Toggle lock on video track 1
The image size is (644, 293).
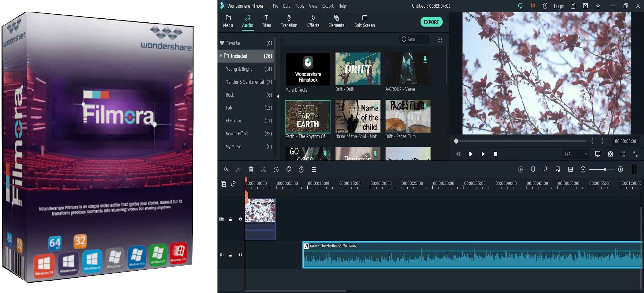(231, 219)
